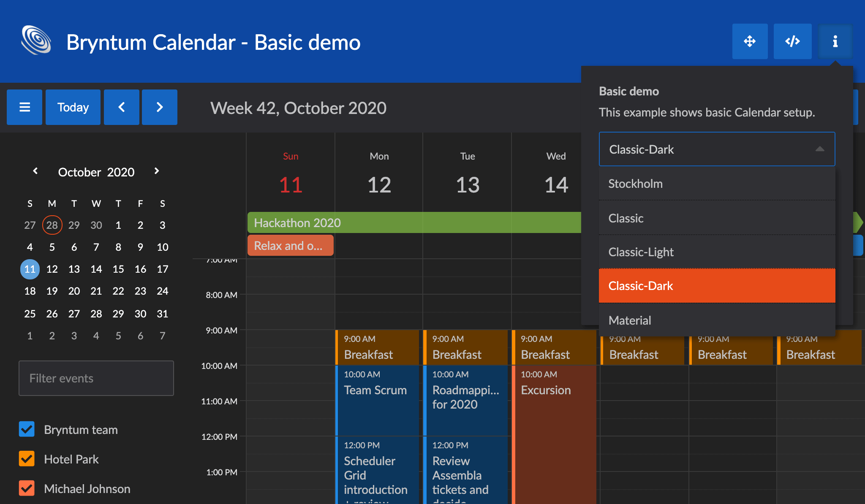This screenshot has width=865, height=504.
Task: Toggle fullscreen with the arrows icon
Action: tap(750, 41)
